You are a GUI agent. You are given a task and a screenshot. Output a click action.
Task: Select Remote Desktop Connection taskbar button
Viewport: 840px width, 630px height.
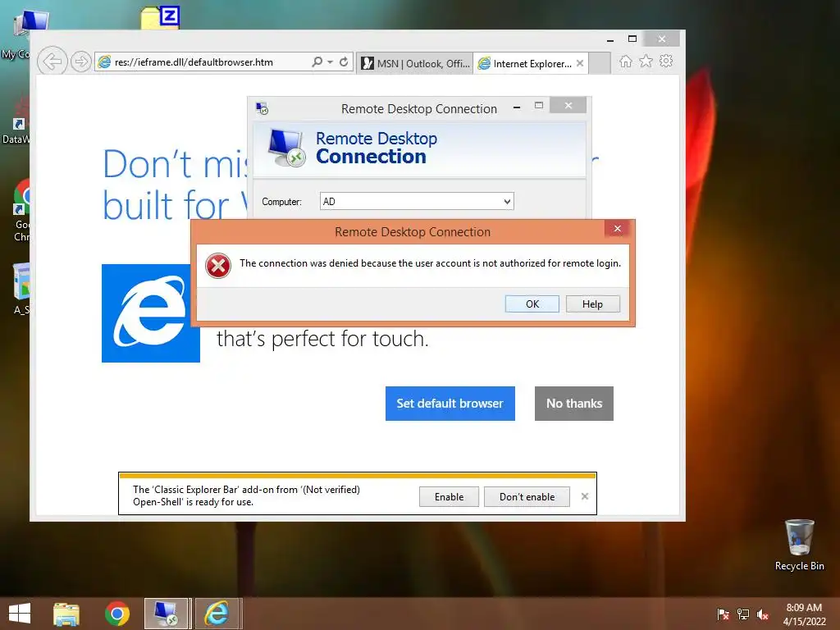point(166,614)
